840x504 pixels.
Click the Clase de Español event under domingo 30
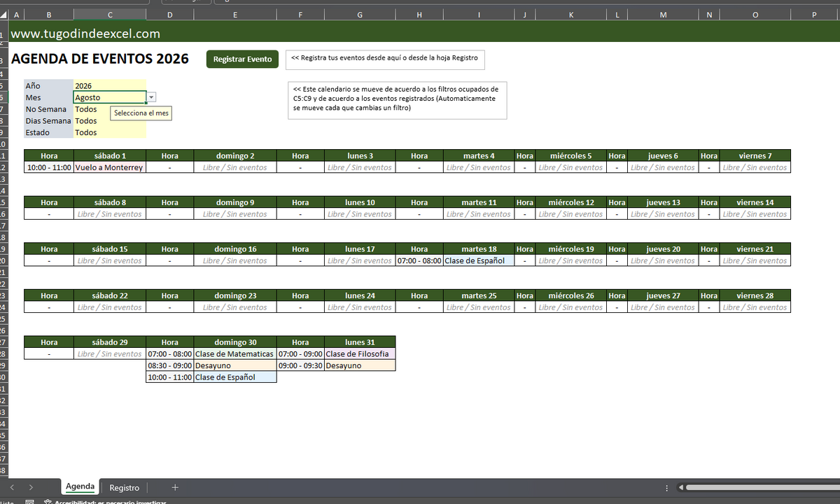(x=234, y=377)
